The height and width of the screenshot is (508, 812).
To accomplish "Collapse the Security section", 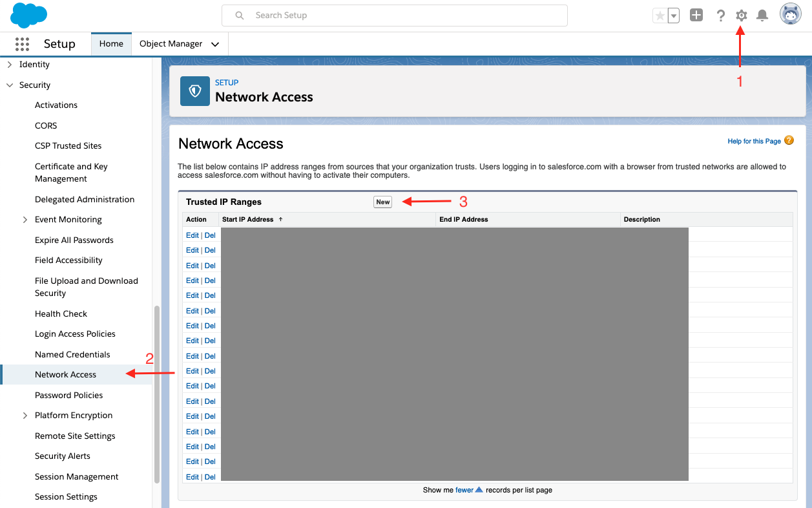I will [9, 85].
